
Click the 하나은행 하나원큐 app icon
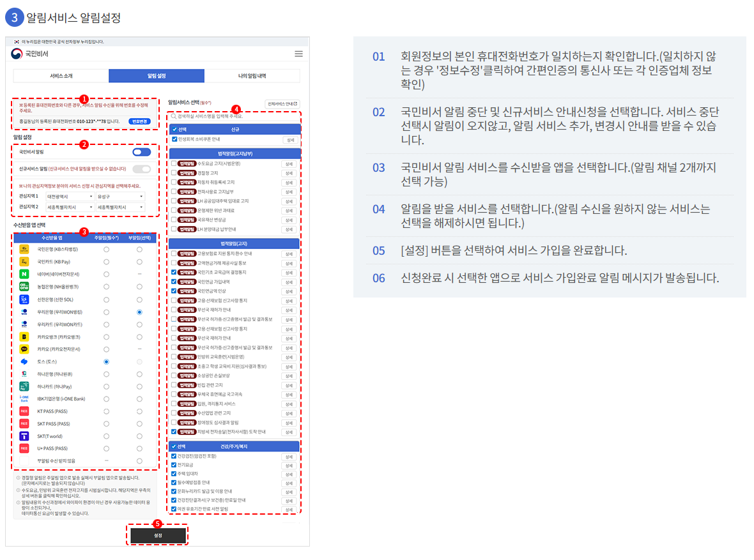coord(24,374)
